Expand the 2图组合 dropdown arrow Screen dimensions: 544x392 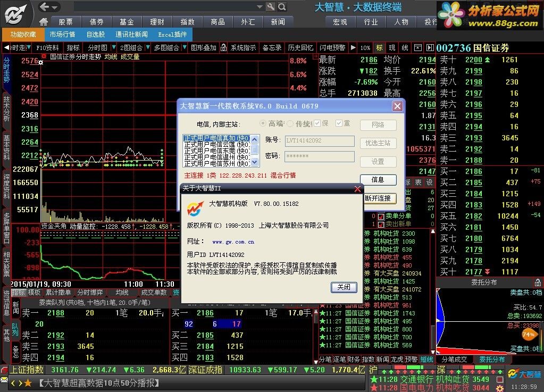pyautogui.click(x=148, y=47)
